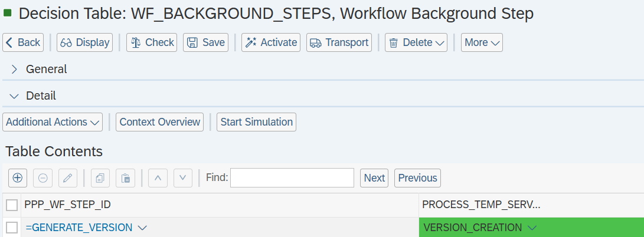Click the insert row plus icon
Viewport: 644px width, 237px height.
pyautogui.click(x=18, y=177)
